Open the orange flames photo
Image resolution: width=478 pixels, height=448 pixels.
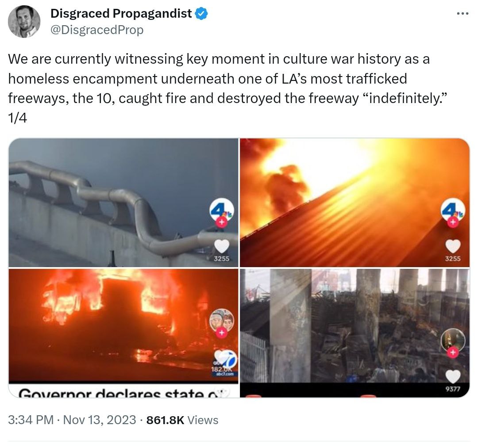click(x=355, y=203)
